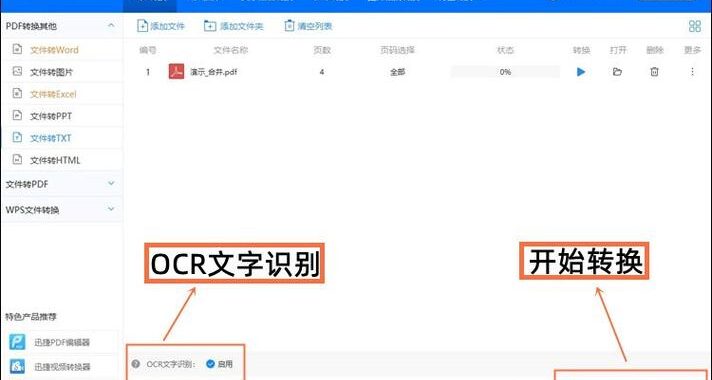Choose page range 全部 for 演示_合并.pdf
The height and width of the screenshot is (380, 712).
pyautogui.click(x=397, y=72)
